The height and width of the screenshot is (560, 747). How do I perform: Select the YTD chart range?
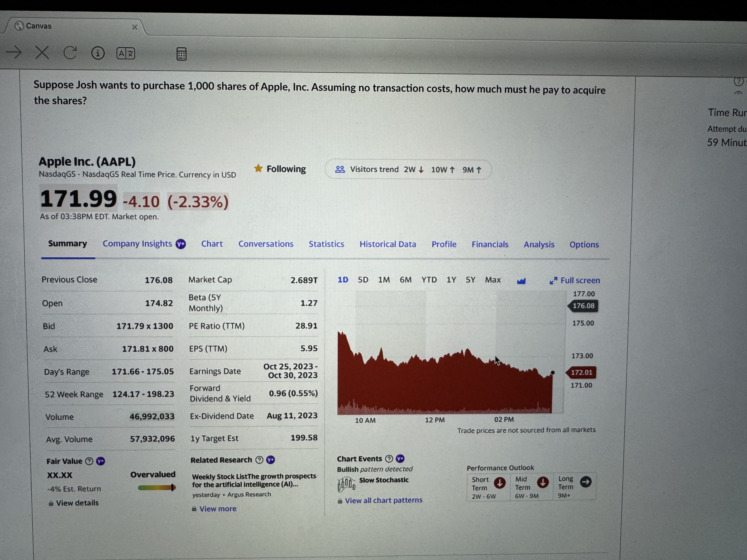click(429, 279)
